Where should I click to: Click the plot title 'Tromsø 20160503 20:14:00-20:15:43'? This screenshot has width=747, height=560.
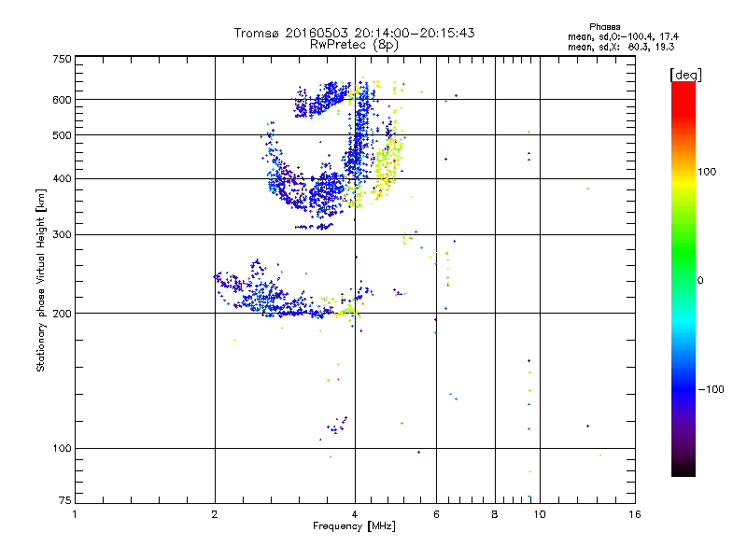click(x=354, y=33)
